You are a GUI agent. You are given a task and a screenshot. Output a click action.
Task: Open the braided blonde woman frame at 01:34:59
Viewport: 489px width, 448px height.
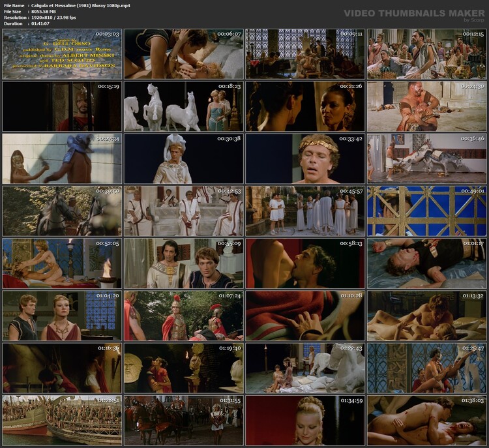click(305, 421)
